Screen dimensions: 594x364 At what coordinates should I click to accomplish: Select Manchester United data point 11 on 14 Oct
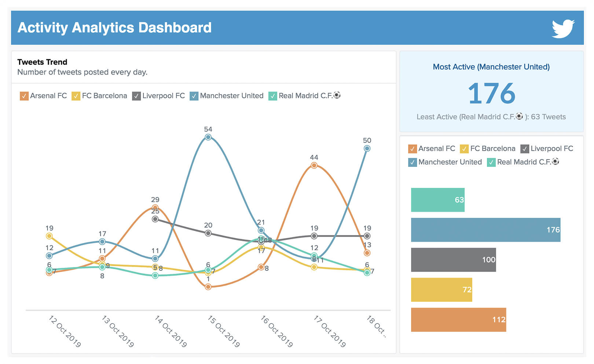pyautogui.click(x=155, y=259)
